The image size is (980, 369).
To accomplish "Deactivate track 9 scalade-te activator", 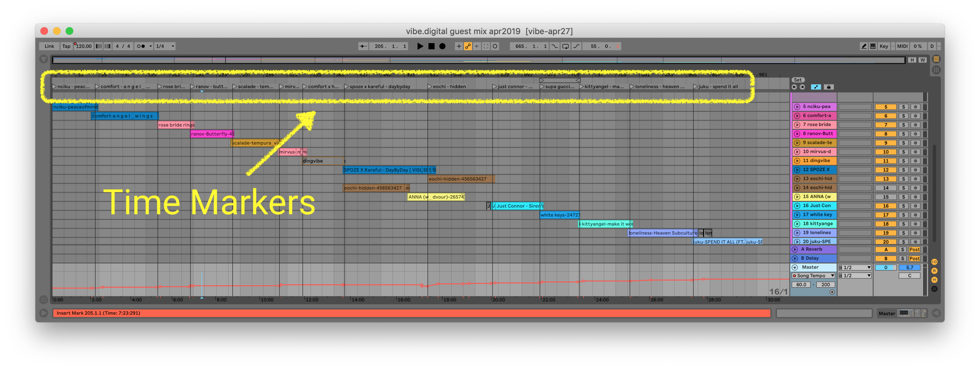I will point(885,143).
